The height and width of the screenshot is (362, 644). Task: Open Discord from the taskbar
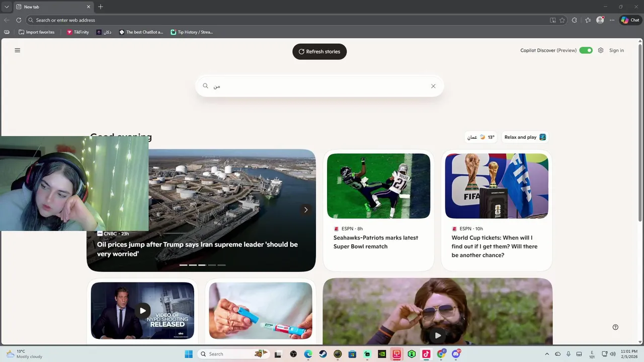(x=456, y=354)
